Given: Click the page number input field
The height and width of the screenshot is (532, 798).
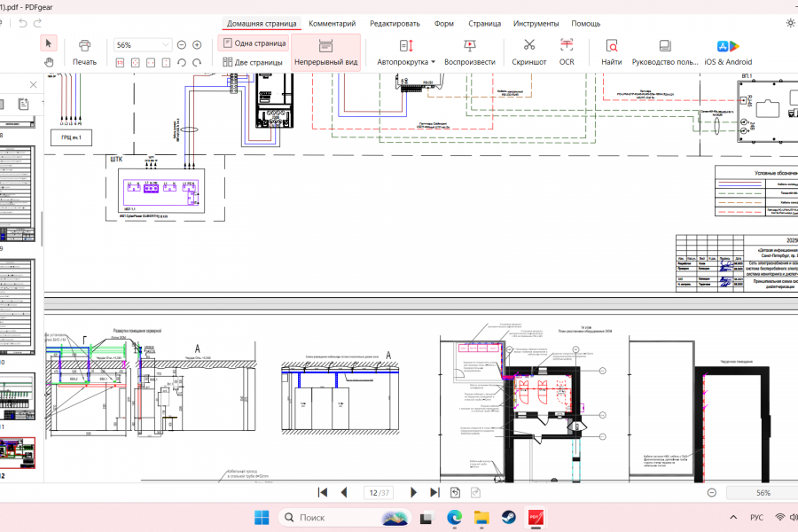Looking at the screenshot, I should click(379, 492).
